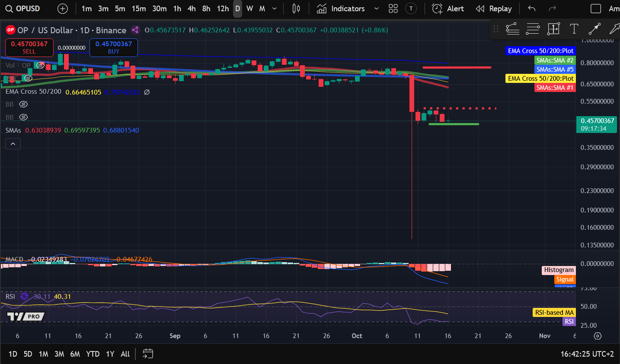Collapse the indicator legend list

pos(13,144)
